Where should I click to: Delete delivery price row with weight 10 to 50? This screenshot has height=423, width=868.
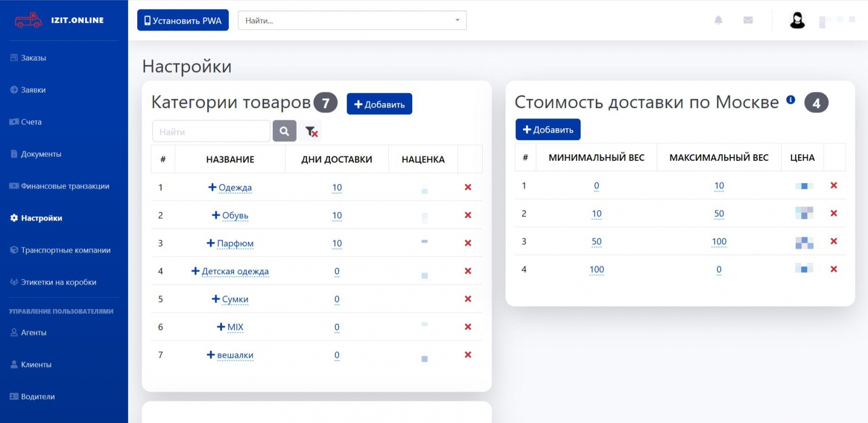(834, 213)
